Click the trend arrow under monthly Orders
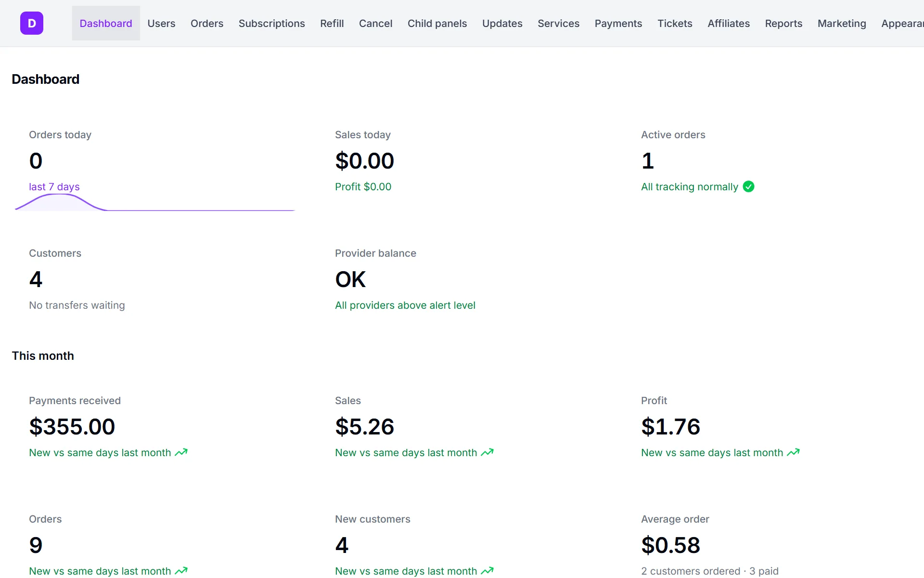The width and height of the screenshot is (924, 578). point(181,571)
